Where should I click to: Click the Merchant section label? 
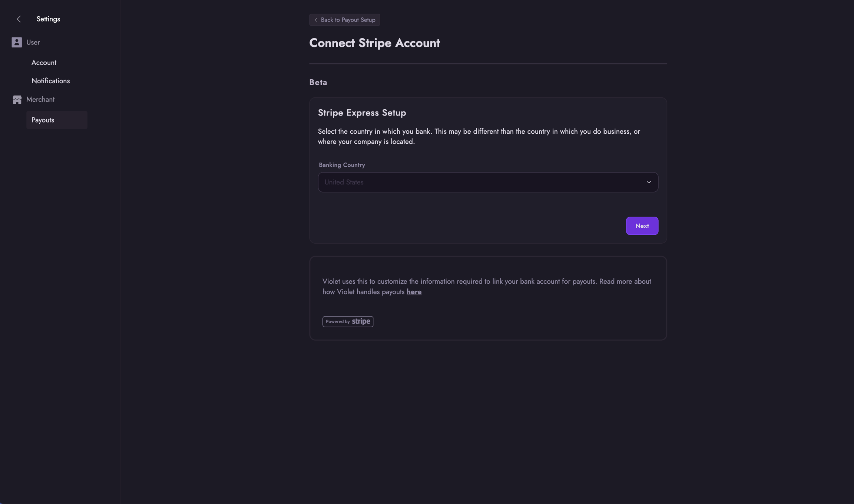pyautogui.click(x=40, y=100)
